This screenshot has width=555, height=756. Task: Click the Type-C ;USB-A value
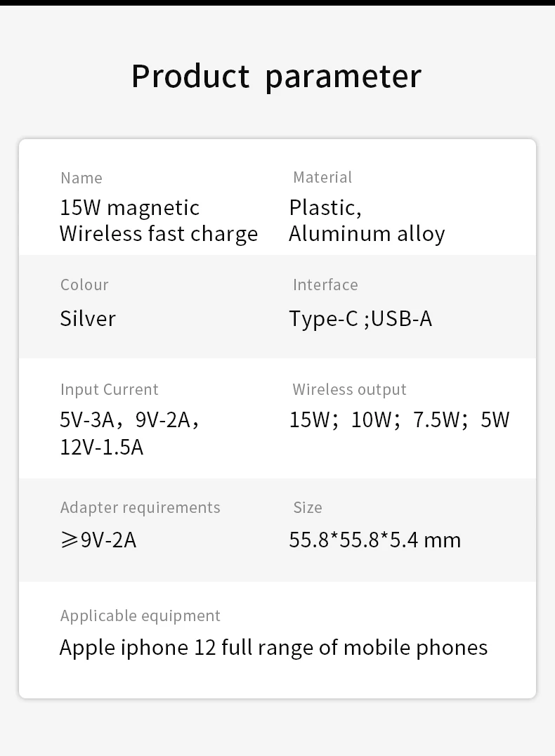click(360, 319)
